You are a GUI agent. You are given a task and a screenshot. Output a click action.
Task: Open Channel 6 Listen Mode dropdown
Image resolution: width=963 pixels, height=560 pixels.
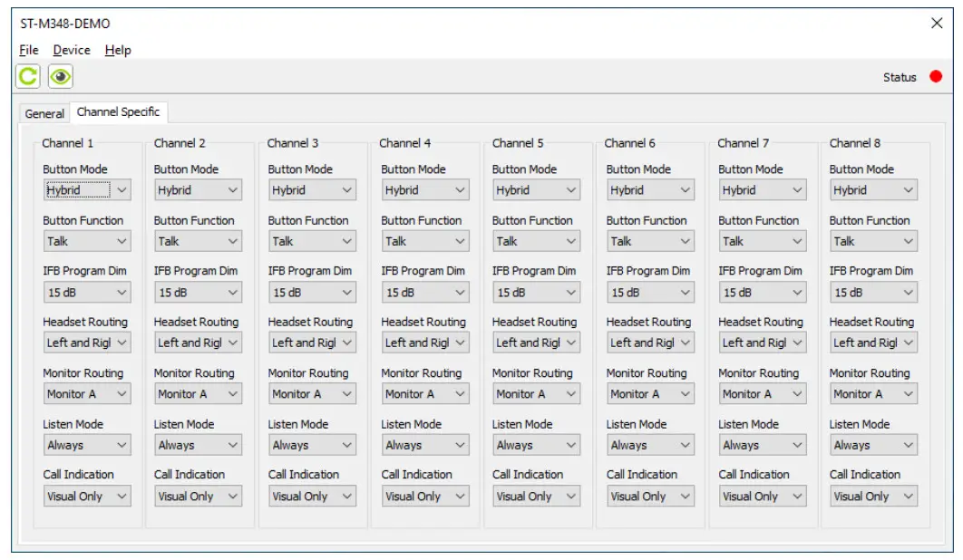[x=650, y=445]
